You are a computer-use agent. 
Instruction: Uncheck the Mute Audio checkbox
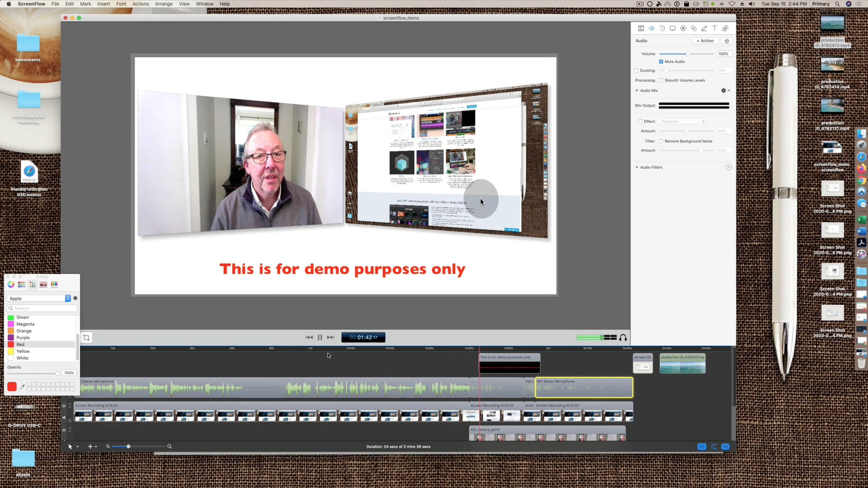point(661,62)
